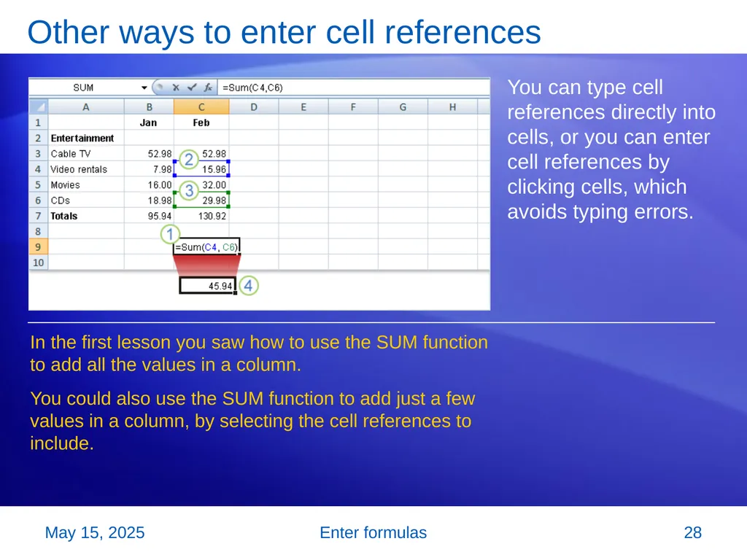This screenshot has height=560, width=747.
Task: Select column D header
Action: click(254, 107)
